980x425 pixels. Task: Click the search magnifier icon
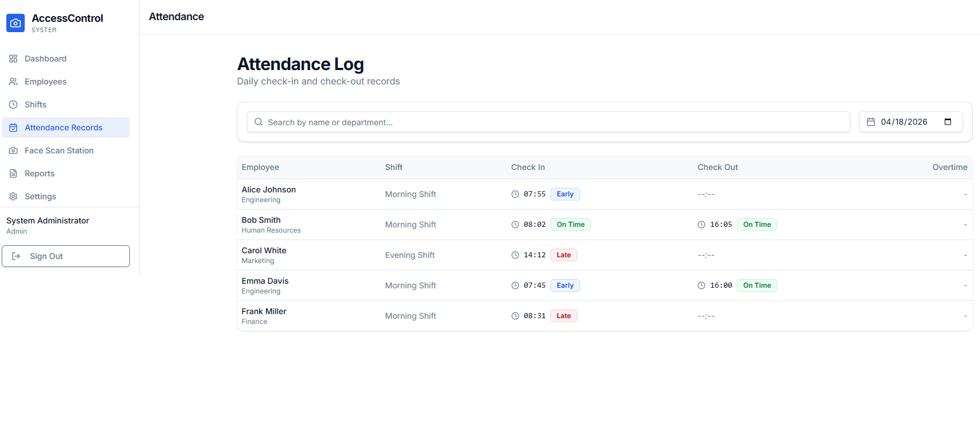coord(258,122)
